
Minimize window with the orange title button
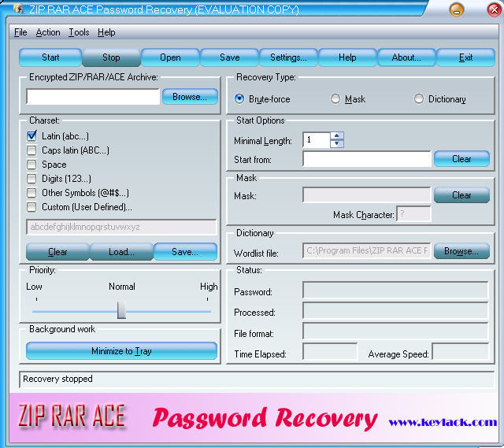pos(457,9)
